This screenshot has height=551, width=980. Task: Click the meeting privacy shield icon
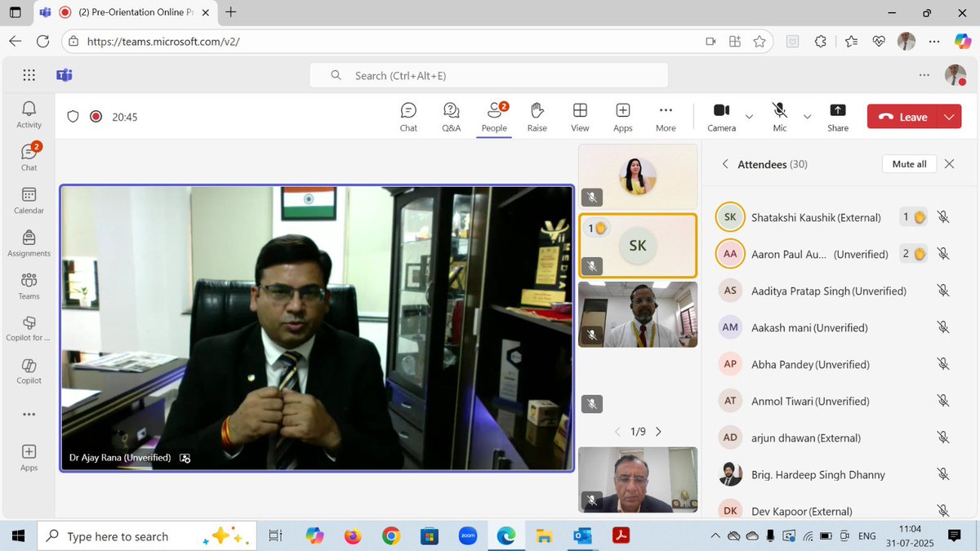tap(73, 117)
